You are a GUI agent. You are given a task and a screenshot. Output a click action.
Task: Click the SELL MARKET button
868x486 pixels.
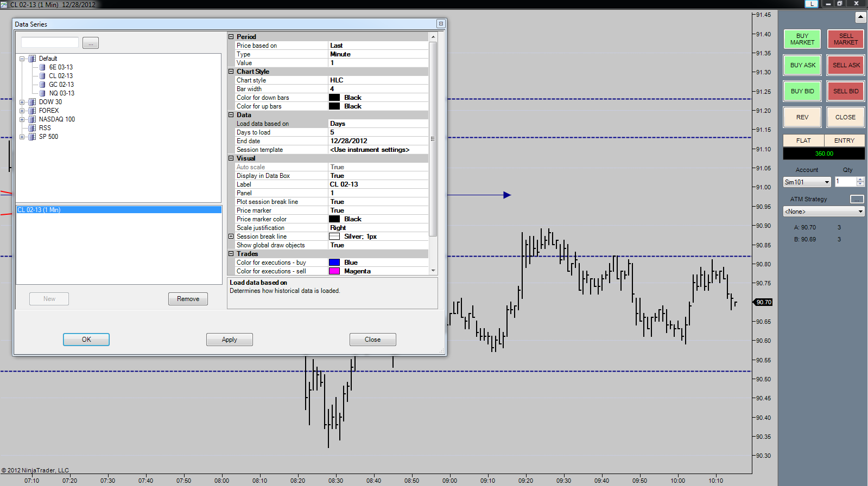(x=846, y=39)
